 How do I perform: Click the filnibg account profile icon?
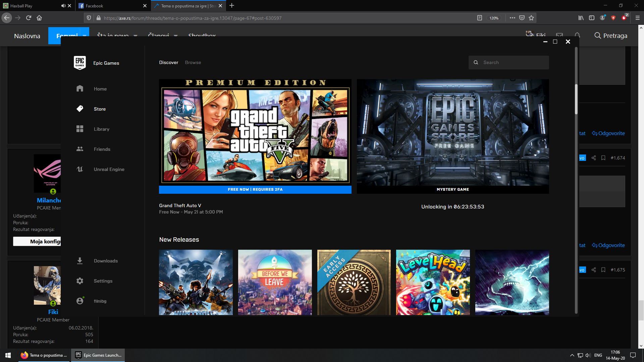(x=80, y=301)
